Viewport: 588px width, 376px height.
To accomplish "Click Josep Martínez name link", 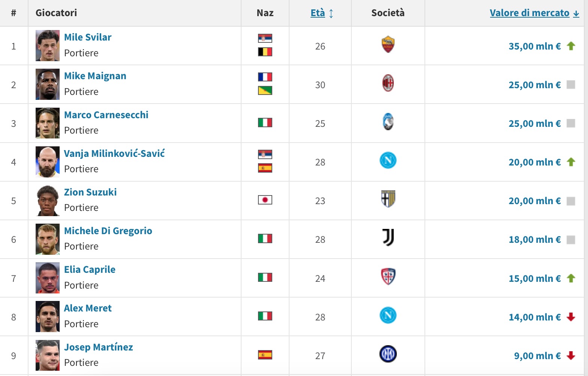I will point(98,347).
